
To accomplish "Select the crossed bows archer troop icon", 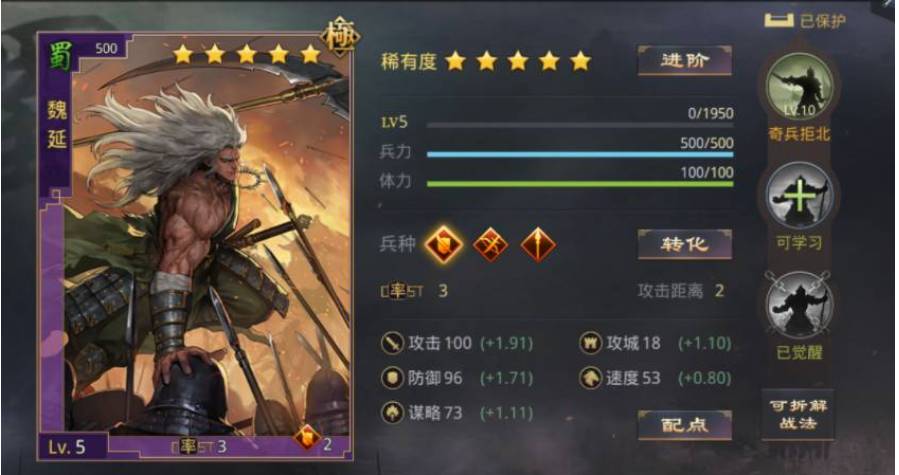I will (491, 244).
